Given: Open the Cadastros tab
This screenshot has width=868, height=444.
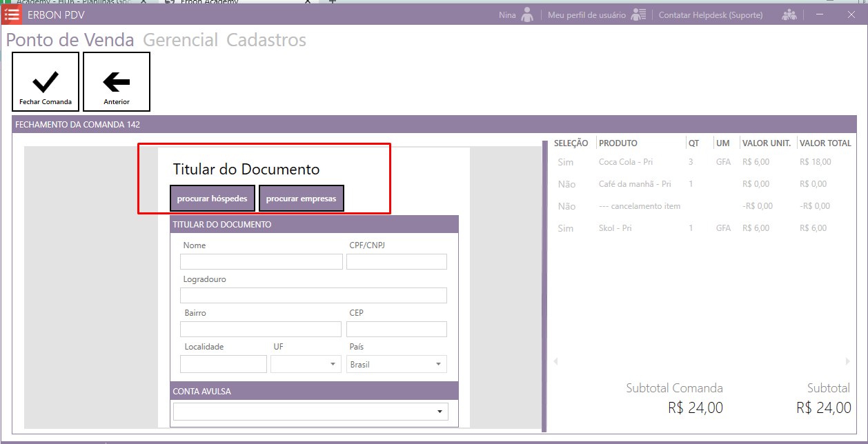Looking at the screenshot, I should click(266, 40).
